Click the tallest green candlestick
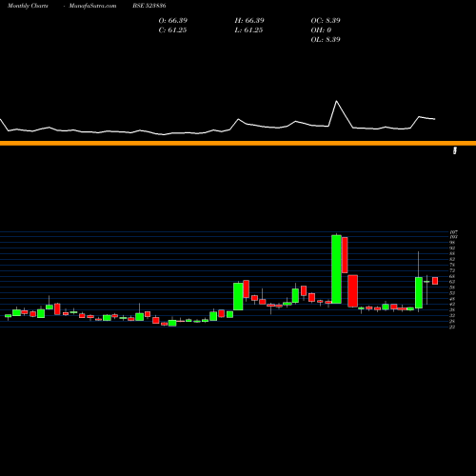 pyautogui.click(x=336, y=269)
